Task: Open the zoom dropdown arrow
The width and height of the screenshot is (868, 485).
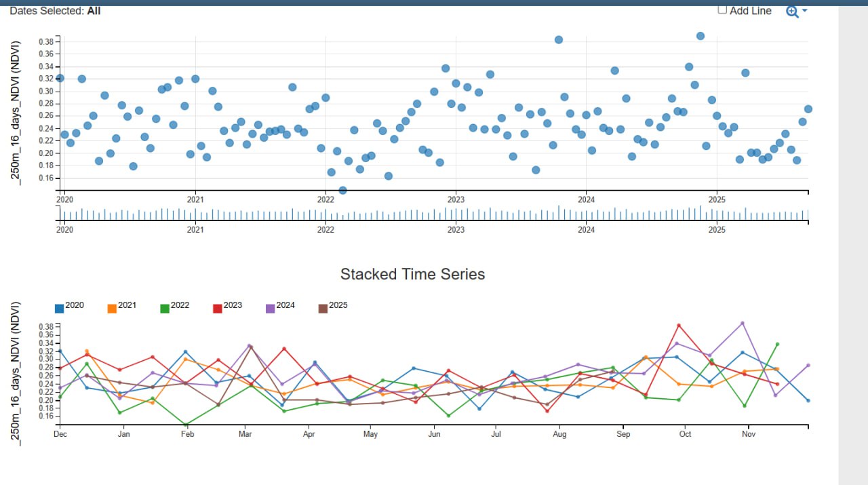Action: tap(805, 11)
